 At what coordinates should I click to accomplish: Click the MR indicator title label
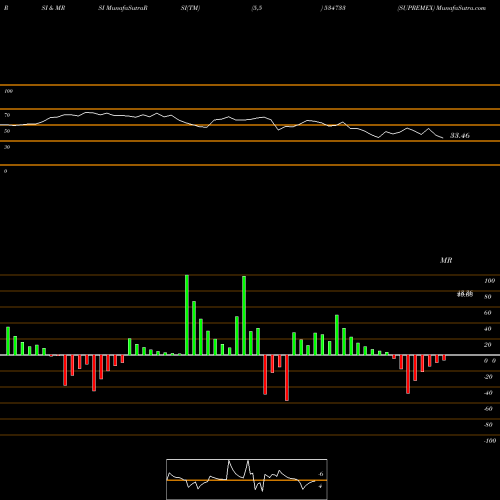[446, 260]
